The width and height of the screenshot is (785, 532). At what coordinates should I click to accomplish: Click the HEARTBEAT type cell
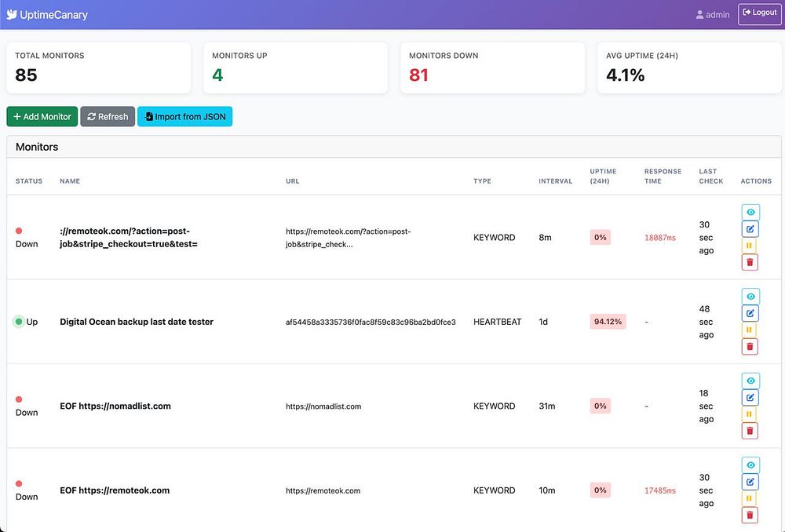497,322
